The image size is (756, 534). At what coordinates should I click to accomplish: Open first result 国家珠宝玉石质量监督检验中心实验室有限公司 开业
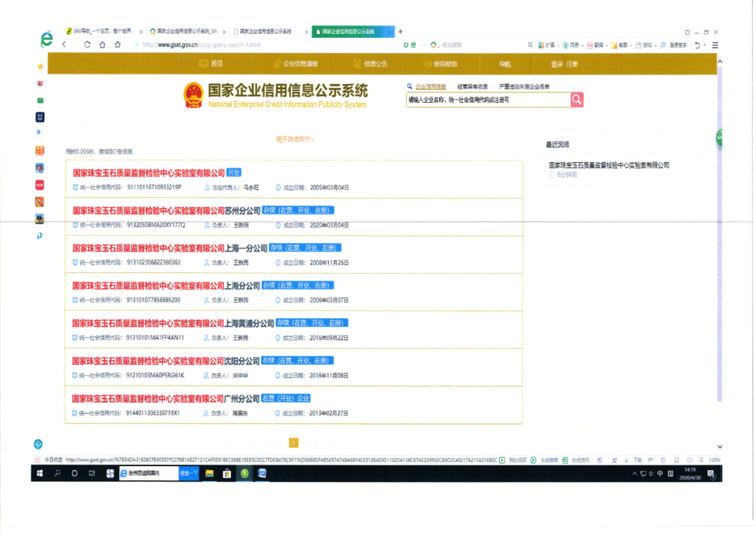pos(148,173)
